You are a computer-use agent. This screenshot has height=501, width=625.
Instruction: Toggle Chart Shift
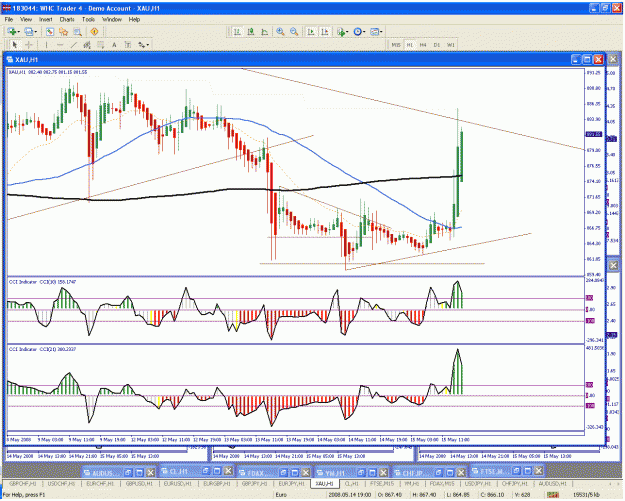[x=325, y=31]
